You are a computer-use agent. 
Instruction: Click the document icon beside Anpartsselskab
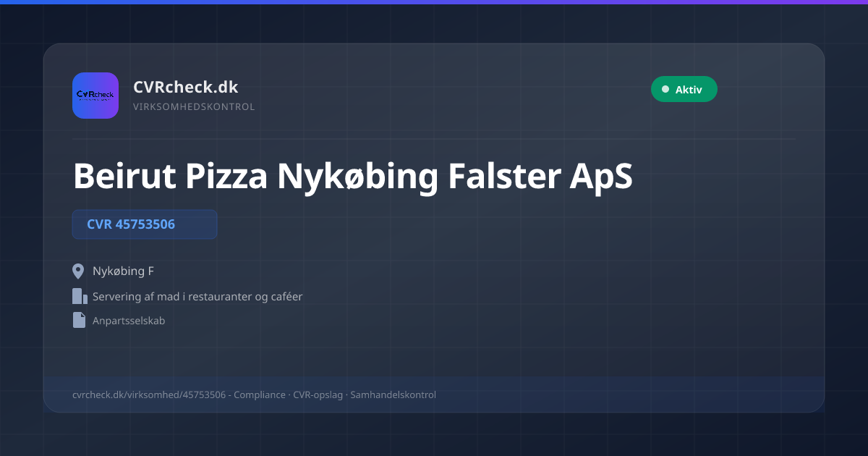tap(79, 320)
